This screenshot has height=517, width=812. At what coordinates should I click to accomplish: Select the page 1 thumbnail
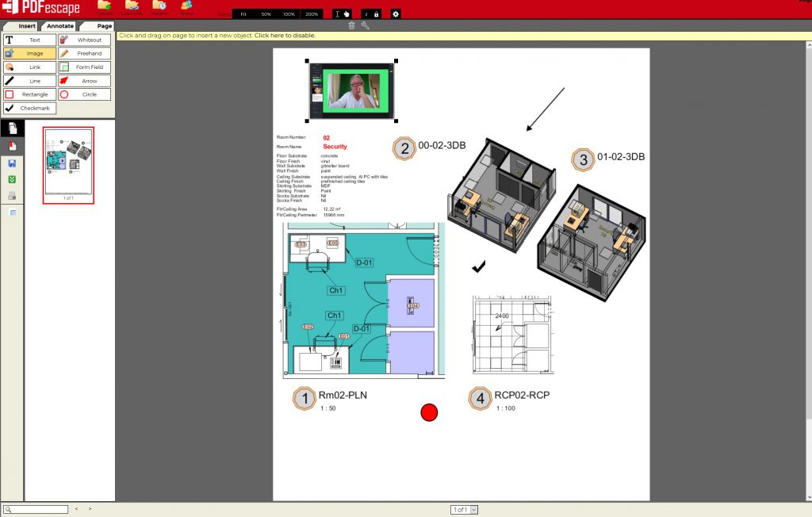click(x=68, y=164)
